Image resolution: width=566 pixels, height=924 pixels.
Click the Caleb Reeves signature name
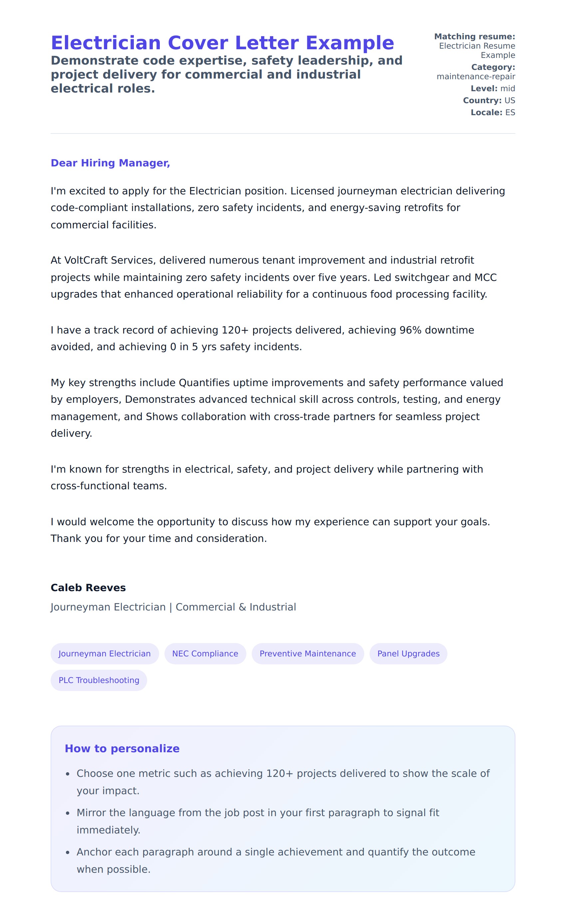88,587
